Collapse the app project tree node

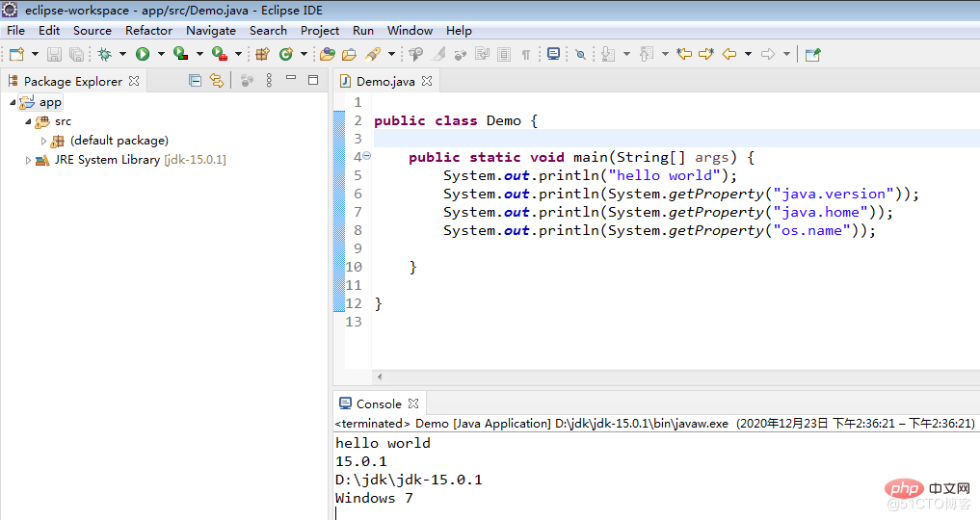click(13, 102)
